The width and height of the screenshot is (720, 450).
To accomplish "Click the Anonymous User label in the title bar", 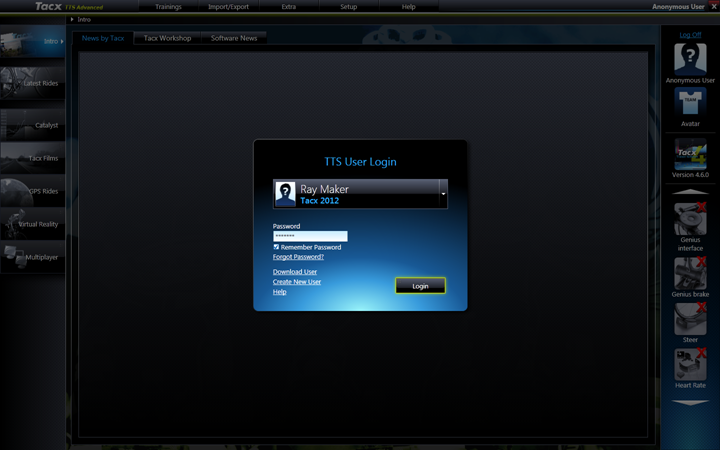I will coord(678,6).
